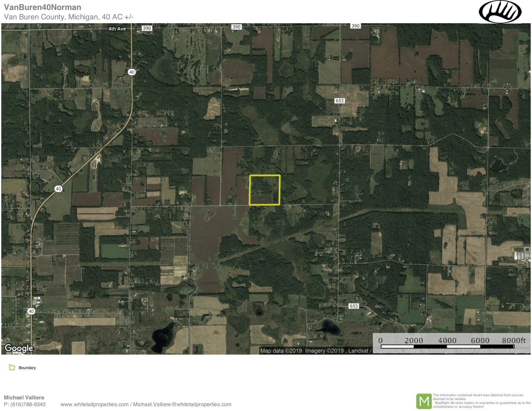The width and height of the screenshot is (532, 411).
Task: Open the www.whitetailproperties.com link
Action: click(x=94, y=405)
